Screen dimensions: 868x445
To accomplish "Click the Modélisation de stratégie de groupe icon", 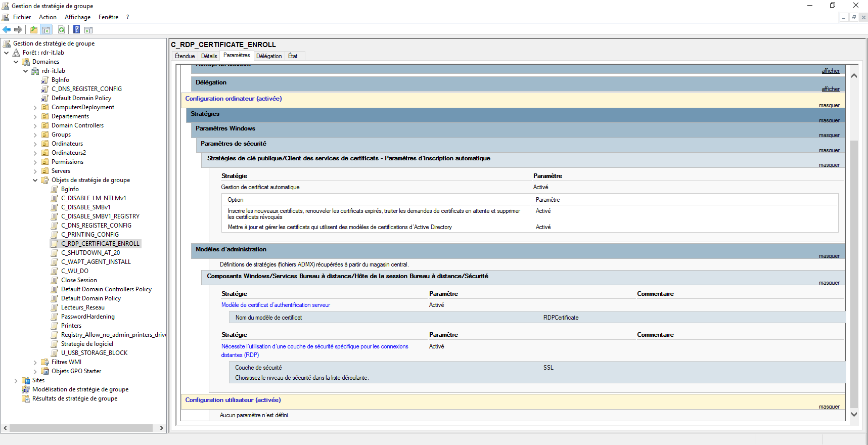I will click(26, 389).
